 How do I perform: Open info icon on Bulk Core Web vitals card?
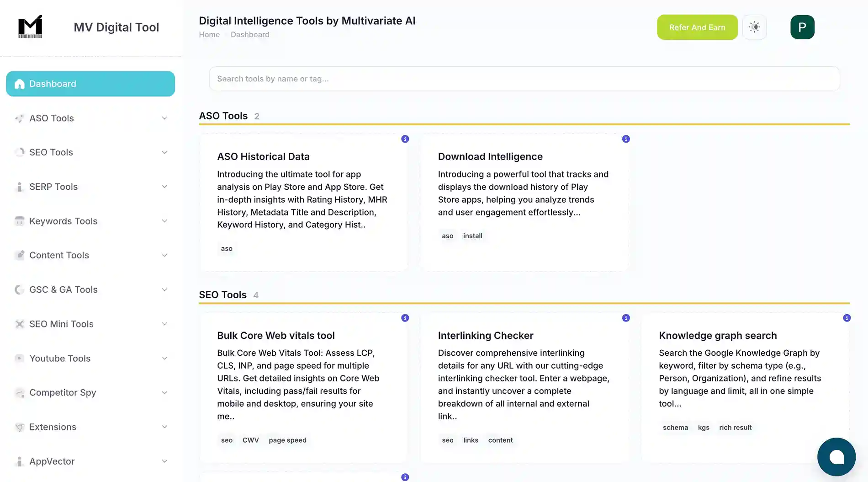(x=405, y=318)
